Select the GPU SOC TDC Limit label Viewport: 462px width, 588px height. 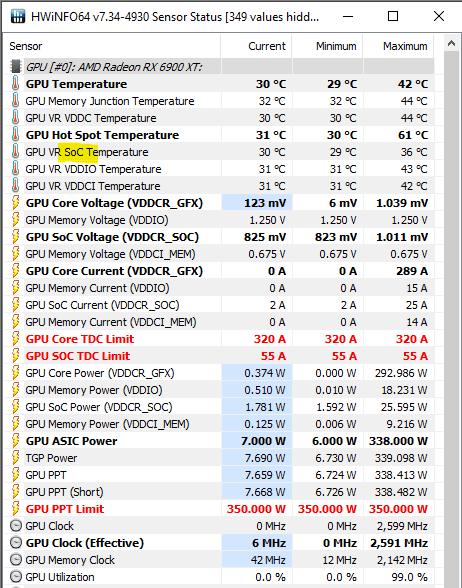point(78,356)
